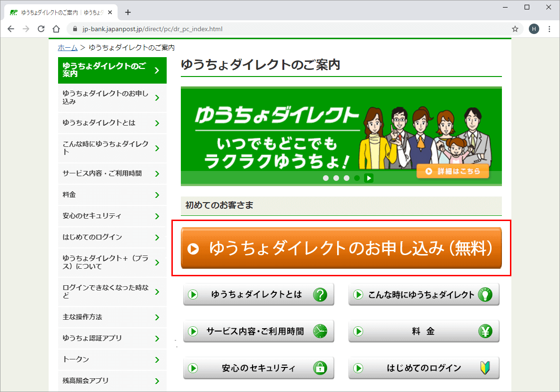
Task: Select the second banner slide dot
Action: click(x=336, y=178)
